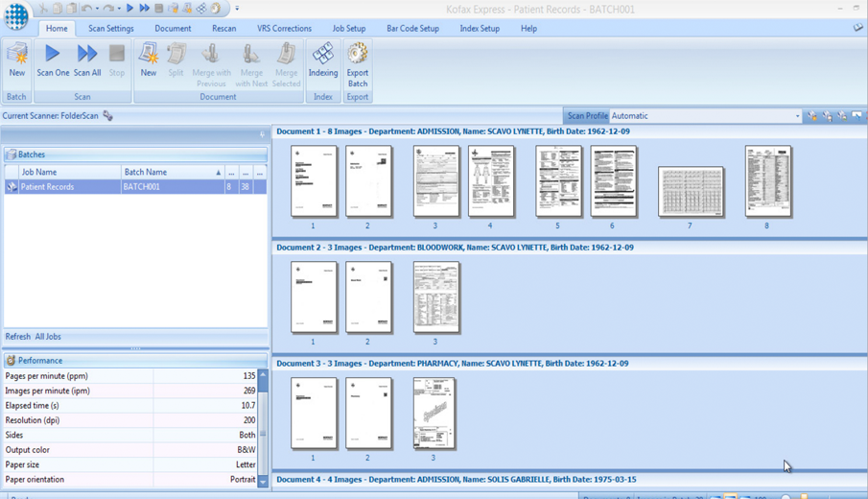868x499 pixels.
Task: Open the VRS Corrections tab
Action: pos(284,29)
